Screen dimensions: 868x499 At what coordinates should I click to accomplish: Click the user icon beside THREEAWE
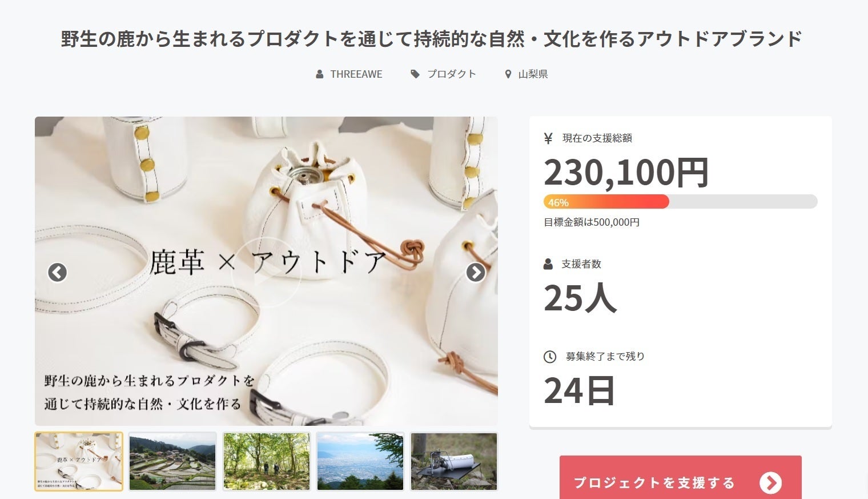(x=320, y=74)
